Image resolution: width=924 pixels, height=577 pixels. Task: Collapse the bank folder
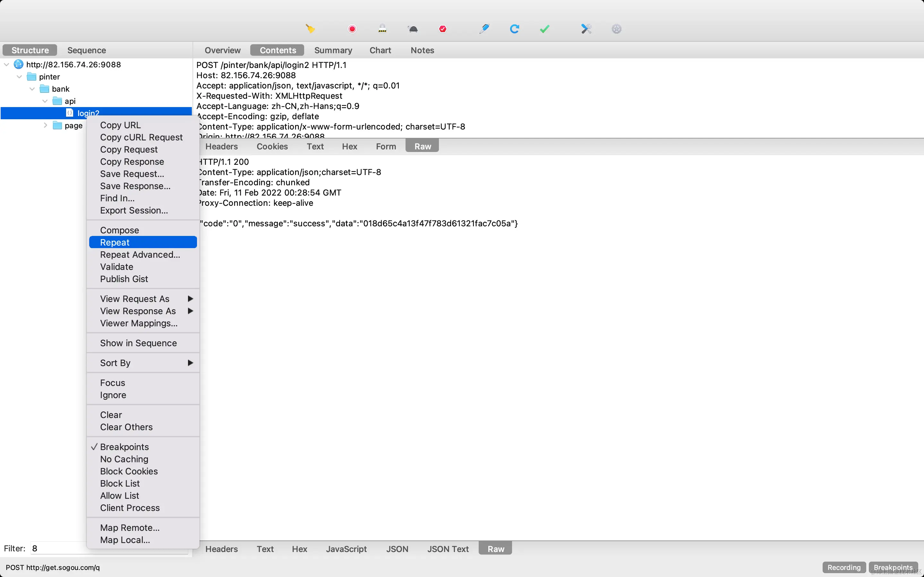[x=32, y=89]
